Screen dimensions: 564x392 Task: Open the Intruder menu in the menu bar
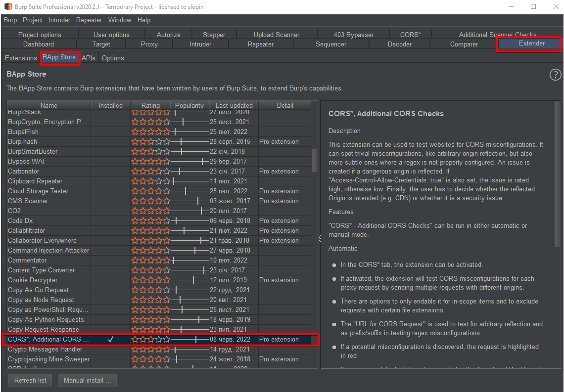click(x=59, y=20)
